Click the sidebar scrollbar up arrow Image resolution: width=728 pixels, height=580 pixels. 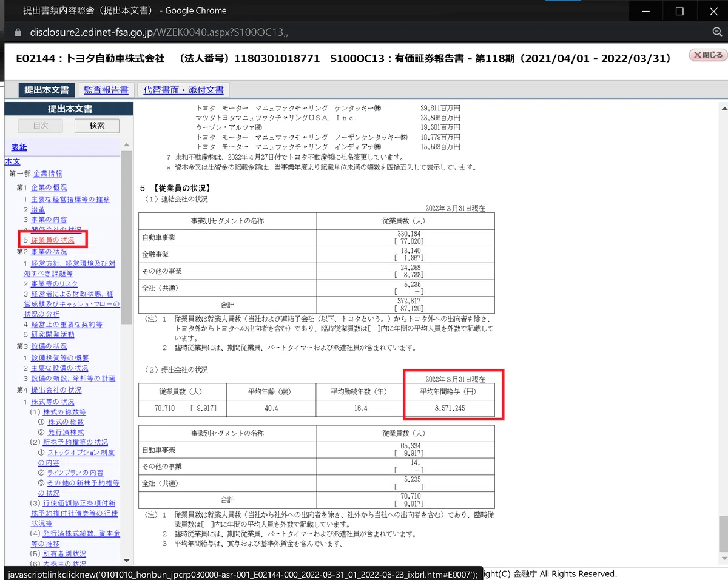coord(127,146)
